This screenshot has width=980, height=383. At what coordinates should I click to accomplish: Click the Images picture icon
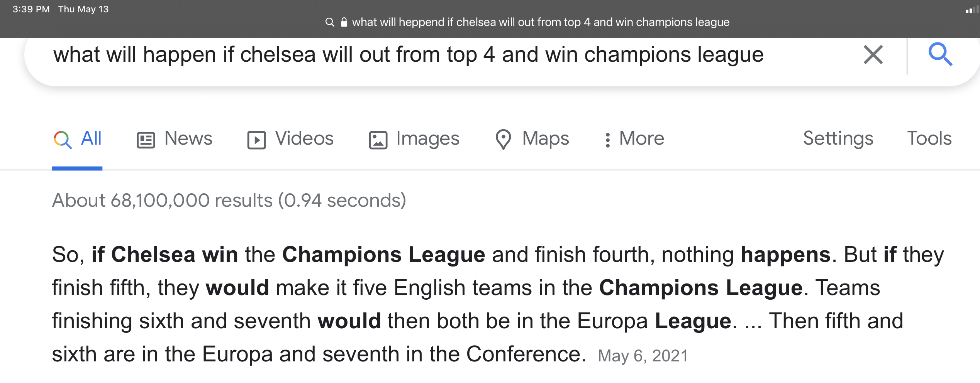click(x=378, y=140)
